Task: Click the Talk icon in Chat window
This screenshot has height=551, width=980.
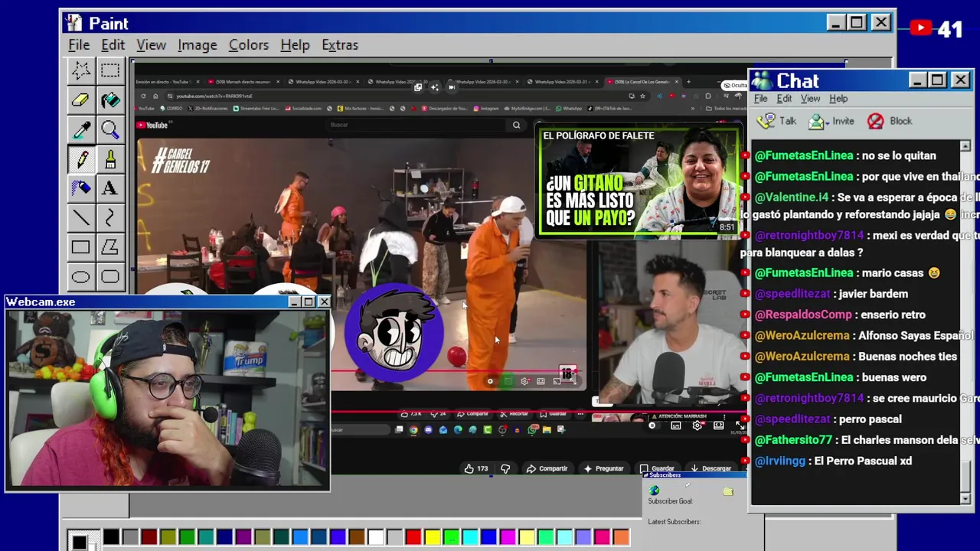Action: tap(766, 121)
